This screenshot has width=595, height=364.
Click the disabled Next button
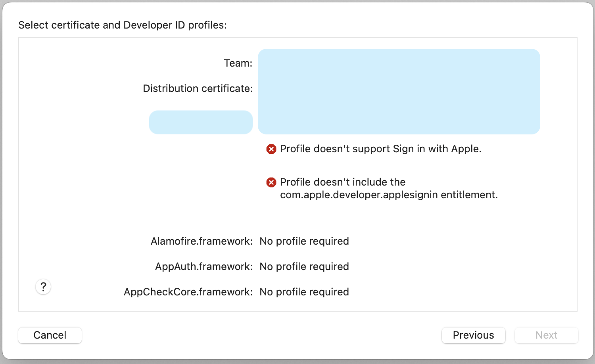tap(546, 335)
